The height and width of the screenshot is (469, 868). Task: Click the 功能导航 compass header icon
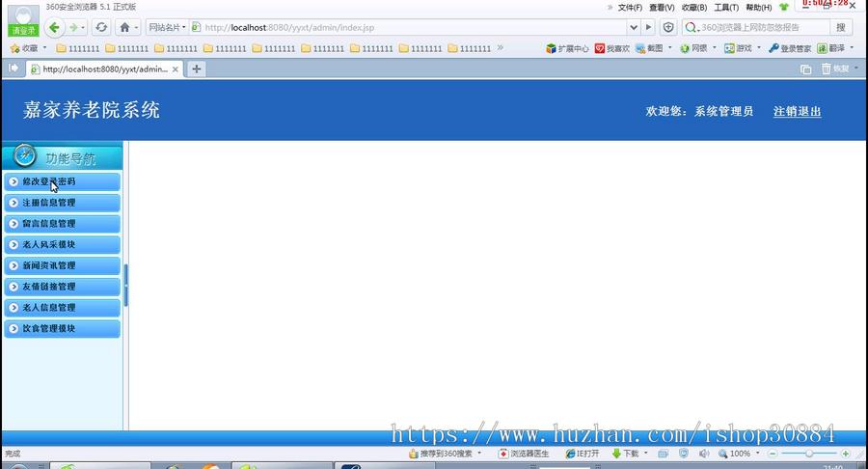tap(25, 155)
